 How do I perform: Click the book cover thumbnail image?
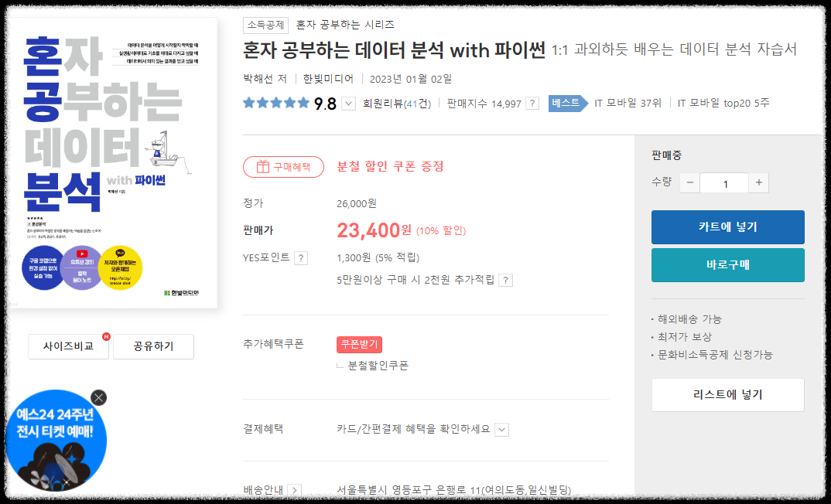(115, 163)
